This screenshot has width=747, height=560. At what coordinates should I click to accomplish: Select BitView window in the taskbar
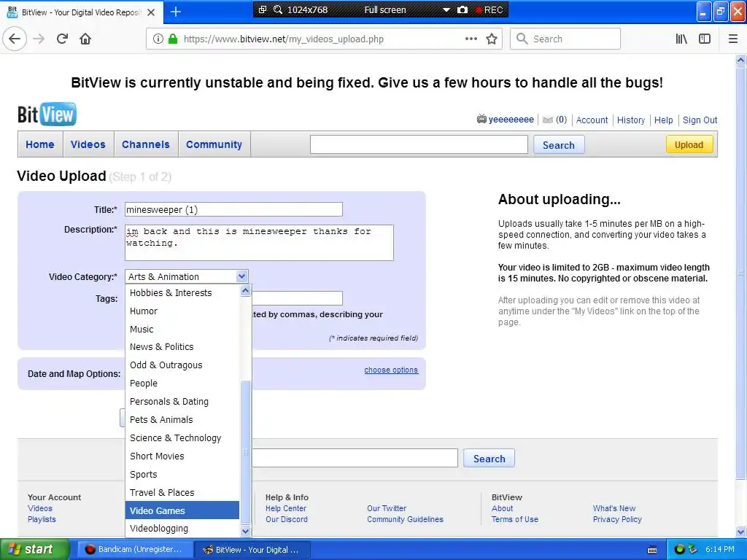coord(252,550)
